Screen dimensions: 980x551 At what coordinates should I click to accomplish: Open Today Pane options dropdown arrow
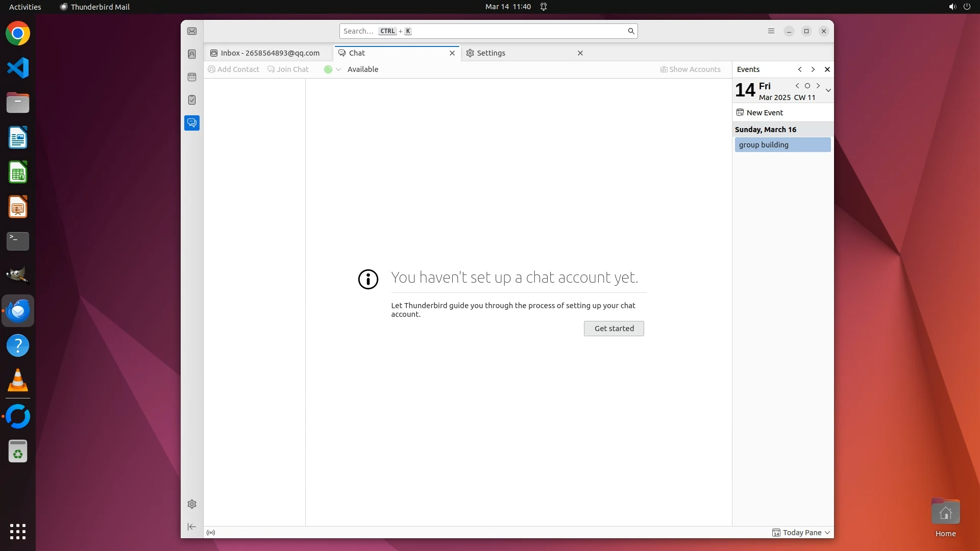tap(827, 533)
